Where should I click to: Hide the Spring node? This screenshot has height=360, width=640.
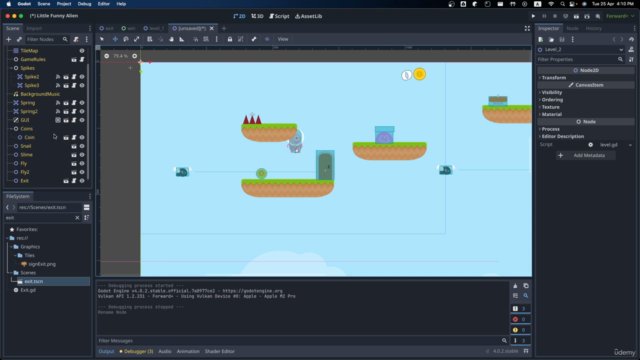click(82, 103)
